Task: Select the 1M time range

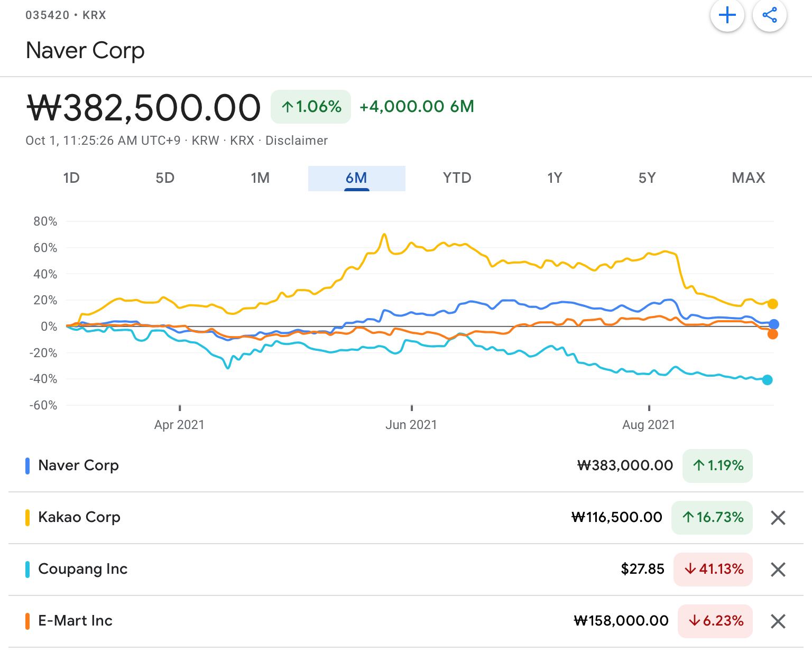Action: point(260,178)
